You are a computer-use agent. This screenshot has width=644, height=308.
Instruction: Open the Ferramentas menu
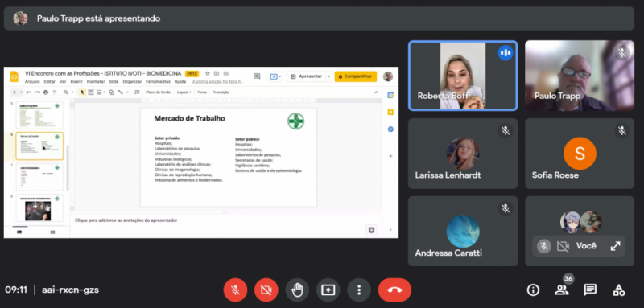158,81
